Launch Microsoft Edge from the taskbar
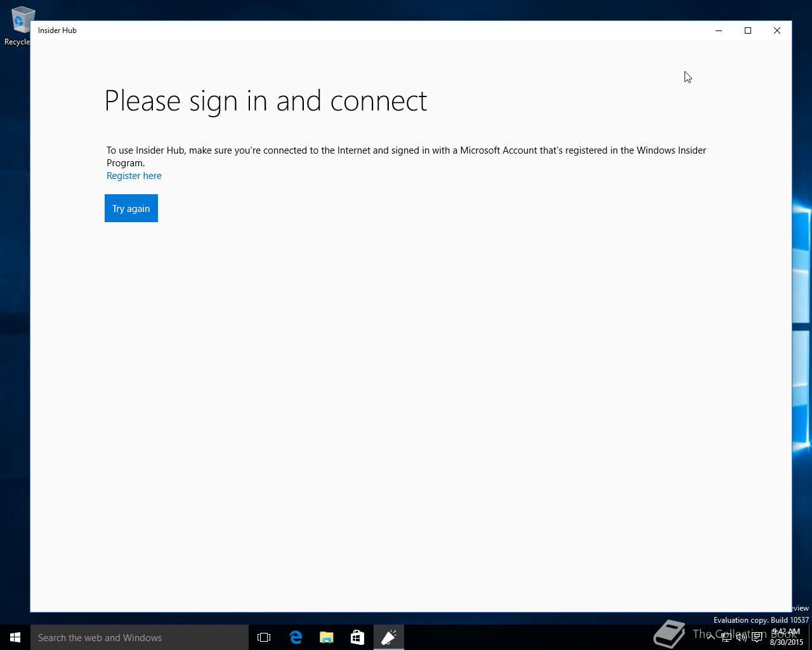Screen dimensions: 812x650 [296, 637]
